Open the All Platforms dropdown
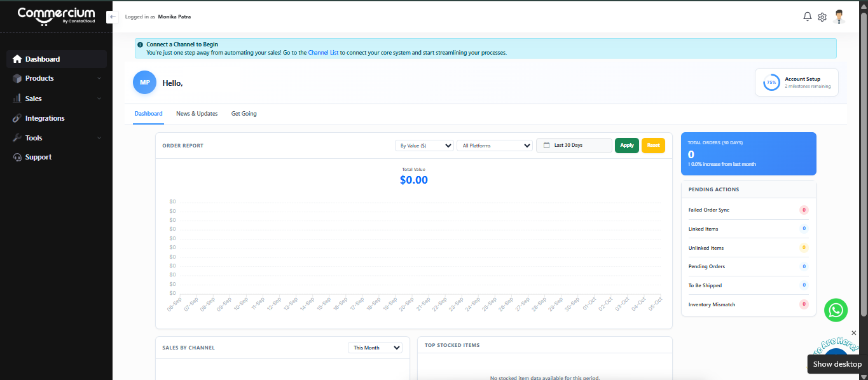 pyautogui.click(x=495, y=146)
